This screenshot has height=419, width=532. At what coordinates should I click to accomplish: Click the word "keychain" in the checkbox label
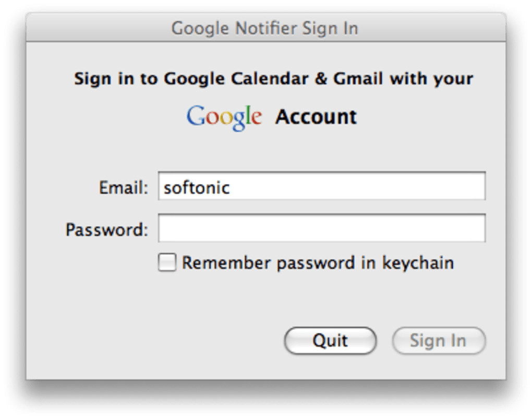418,262
